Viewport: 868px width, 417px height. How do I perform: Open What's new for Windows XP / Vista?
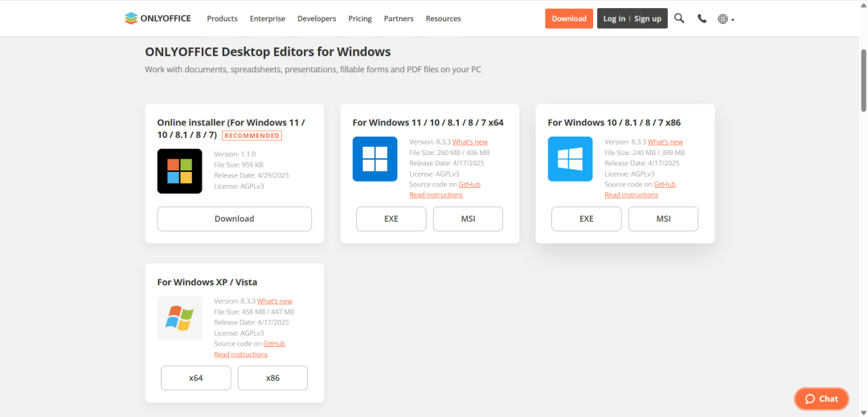275,301
